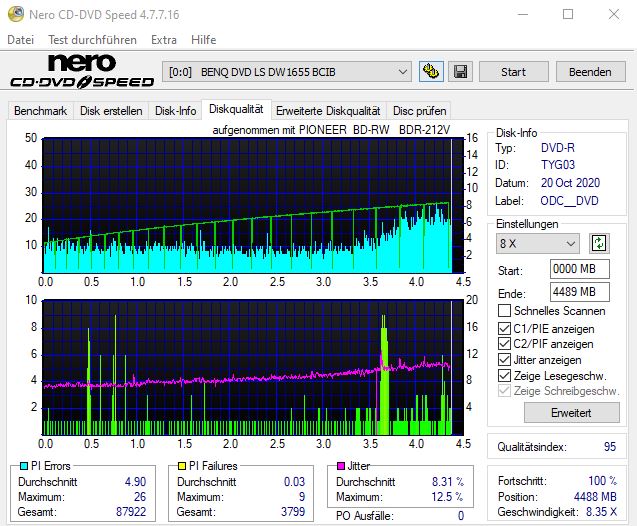Toggle the Zeige Lesegeschw. checkbox
Image resolution: width=637 pixels, height=526 pixels.
(505, 375)
